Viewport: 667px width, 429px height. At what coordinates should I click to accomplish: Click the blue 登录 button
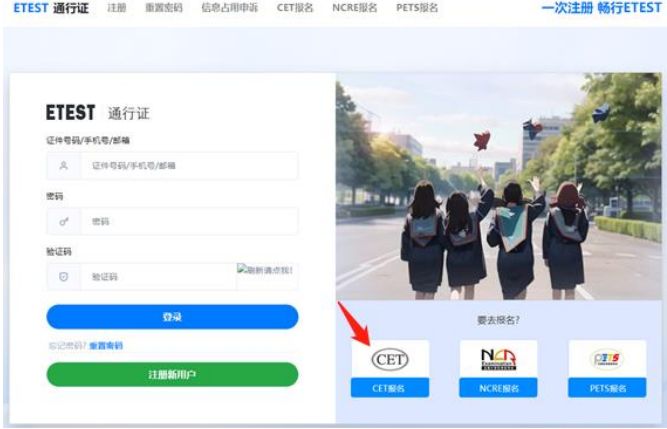172,317
